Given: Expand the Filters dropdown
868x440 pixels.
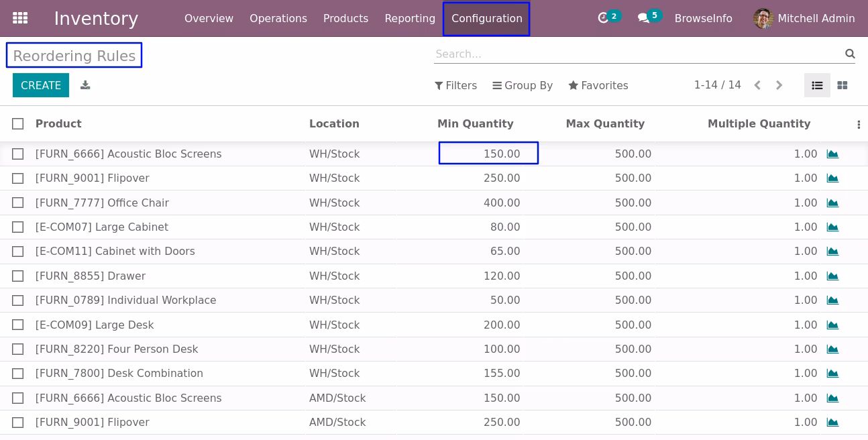Looking at the screenshot, I should coord(456,85).
